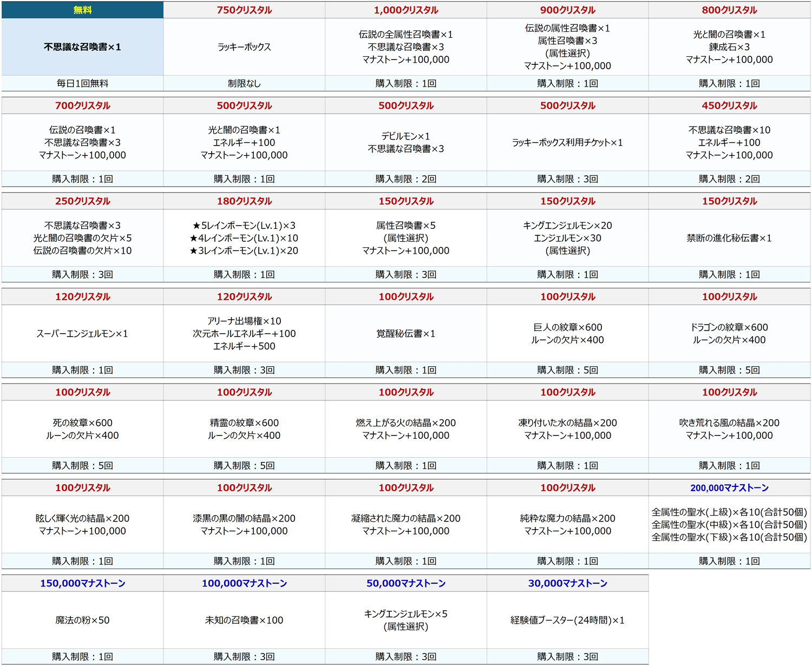Viewport: 812px width, 666px height.
Task: Select the 750クリスタル price header
Action: click(x=244, y=10)
